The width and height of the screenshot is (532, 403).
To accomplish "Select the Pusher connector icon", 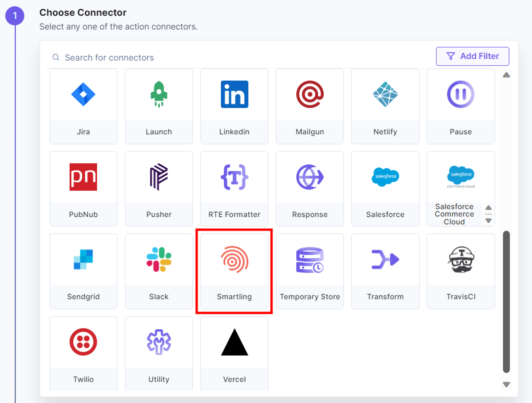I will point(159,177).
